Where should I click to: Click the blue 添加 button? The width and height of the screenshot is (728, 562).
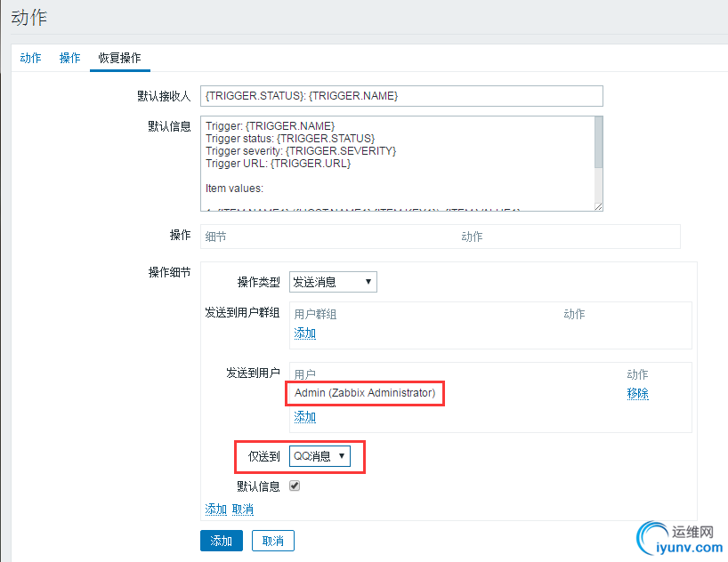[x=222, y=541]
